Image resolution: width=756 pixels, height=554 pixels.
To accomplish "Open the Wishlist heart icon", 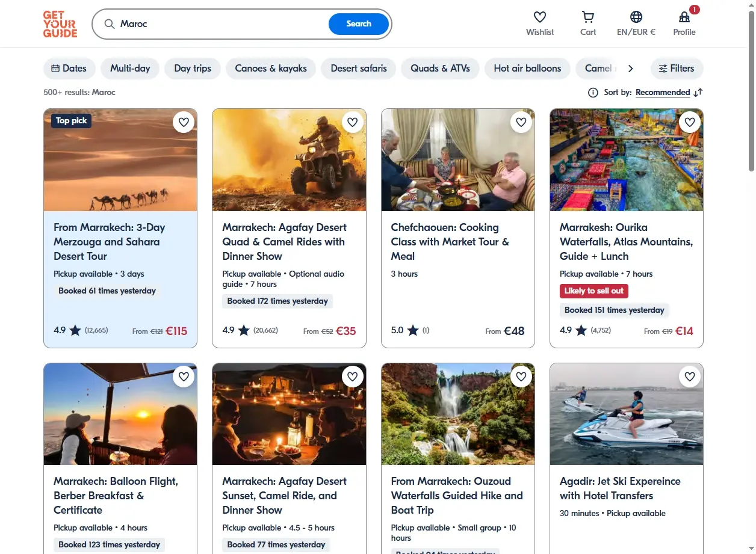I will point(540,17).
